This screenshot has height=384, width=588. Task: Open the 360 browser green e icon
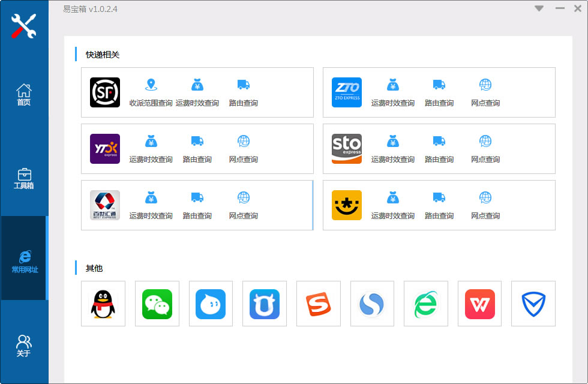[426, 304]
